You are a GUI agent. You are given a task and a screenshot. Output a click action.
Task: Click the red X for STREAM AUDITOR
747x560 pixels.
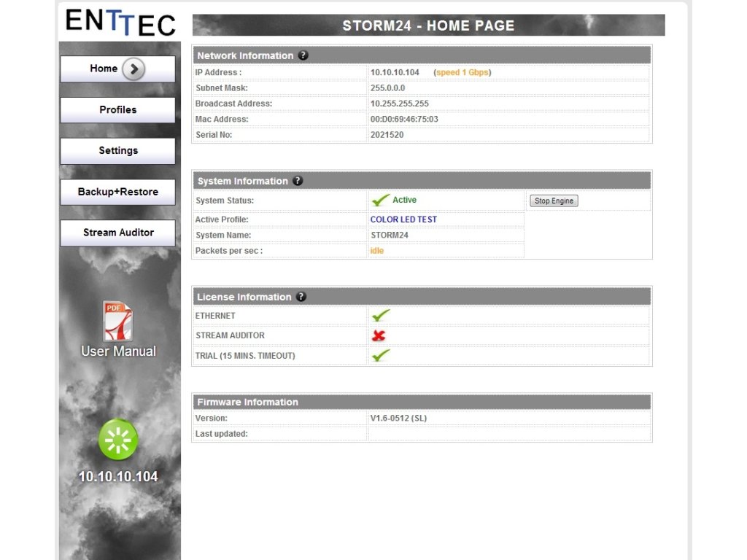pyautogui.click(x=379, y=335)
